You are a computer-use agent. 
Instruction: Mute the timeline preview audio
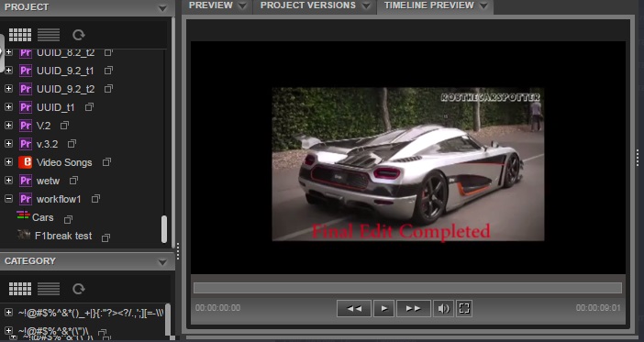pos(443,308)
